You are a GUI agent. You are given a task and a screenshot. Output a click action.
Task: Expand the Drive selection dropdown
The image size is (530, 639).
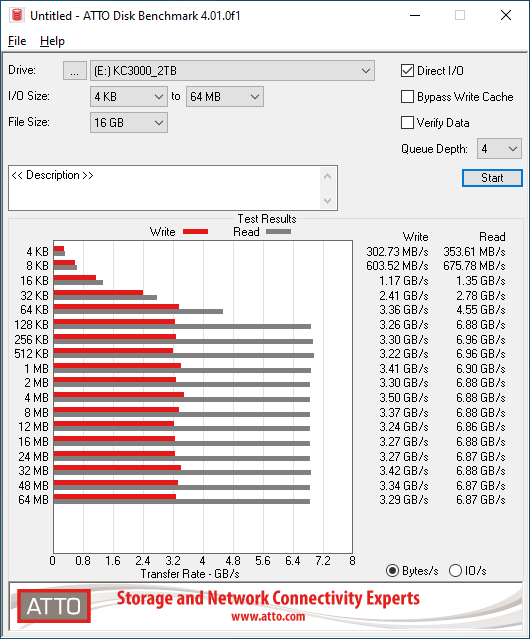(232, 71)
